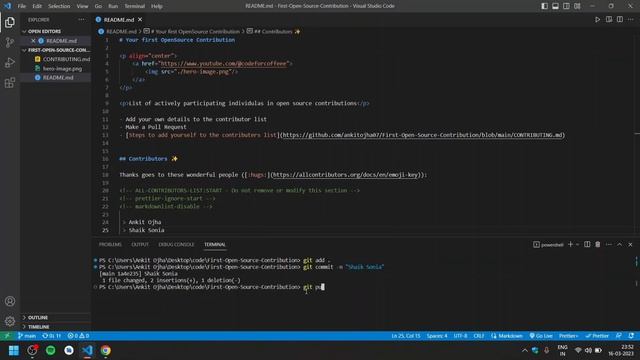Switch to the Output panel tab
The height and width of the screenshot is (360, 640).
(x=140, y=244)
